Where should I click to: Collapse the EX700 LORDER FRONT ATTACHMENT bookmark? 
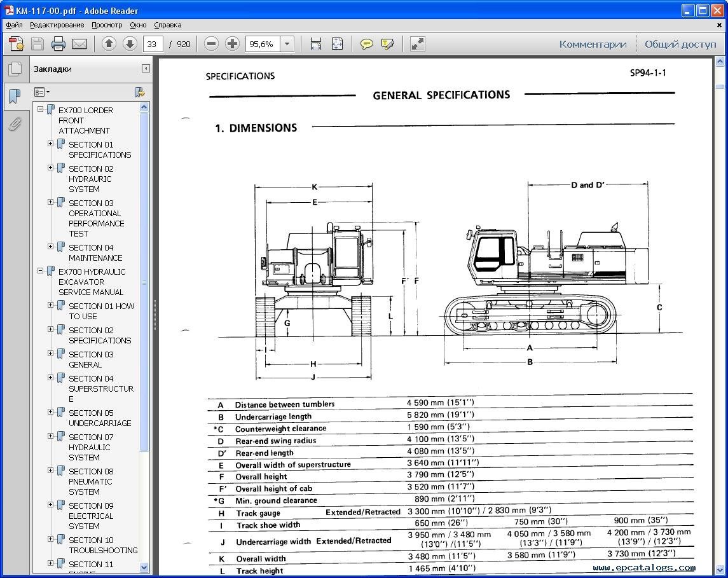click(41, 109)
